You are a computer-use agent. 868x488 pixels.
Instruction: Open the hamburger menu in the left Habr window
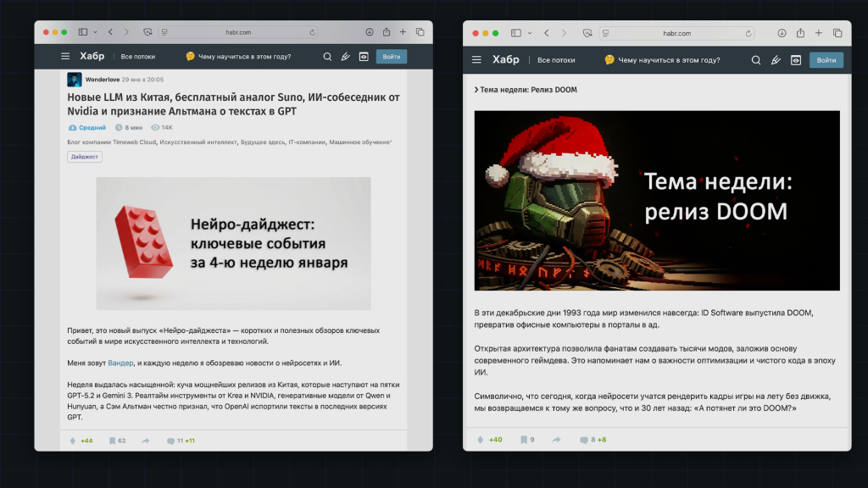click(65, 57)
